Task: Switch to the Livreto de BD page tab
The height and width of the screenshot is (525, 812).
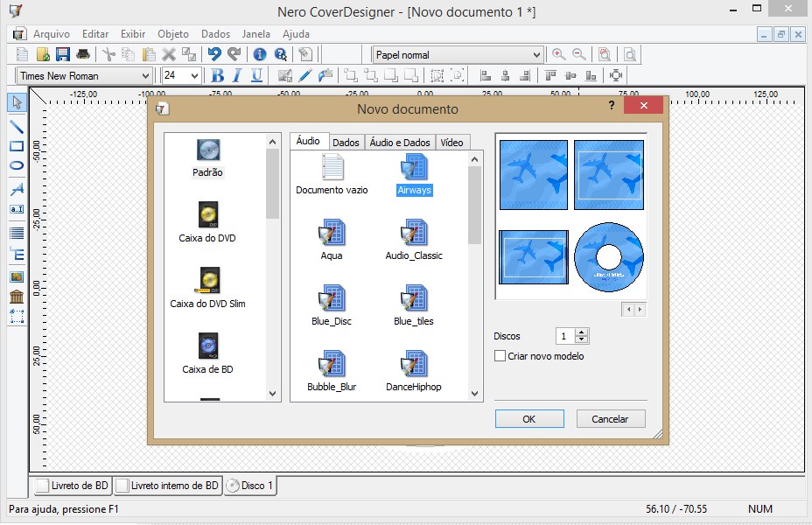Action: pyautogui.click(x=73, y=486)
